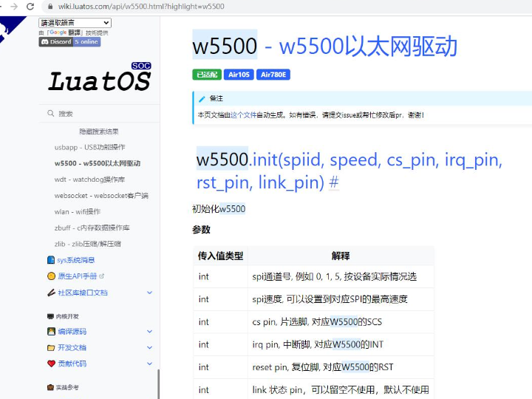This screenshot has width=532, height=399.
Task: Open the 这个文件 source file link
Action: [244, 115]
